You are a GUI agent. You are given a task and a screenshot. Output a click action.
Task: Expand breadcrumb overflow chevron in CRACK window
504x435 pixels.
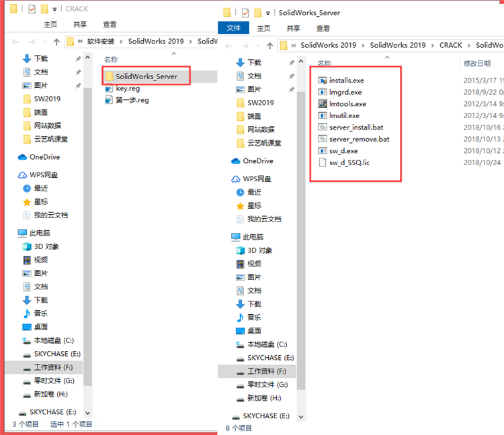tap(80, 41)
